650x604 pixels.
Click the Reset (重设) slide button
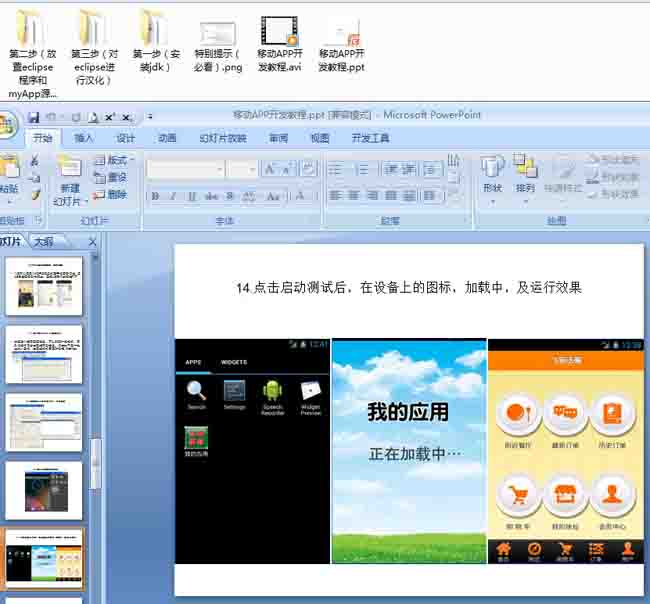tap(111, 177)
